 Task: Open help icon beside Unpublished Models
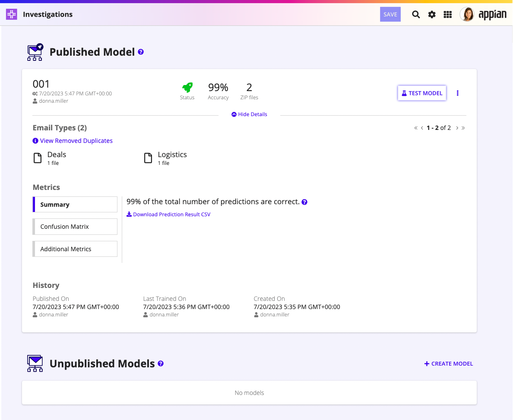point(161,363)
